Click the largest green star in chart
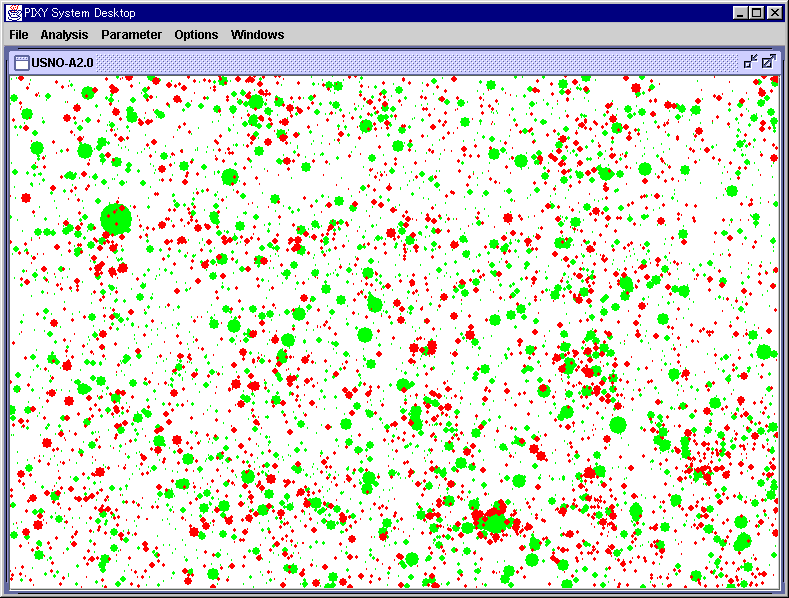 coord(116,219)
